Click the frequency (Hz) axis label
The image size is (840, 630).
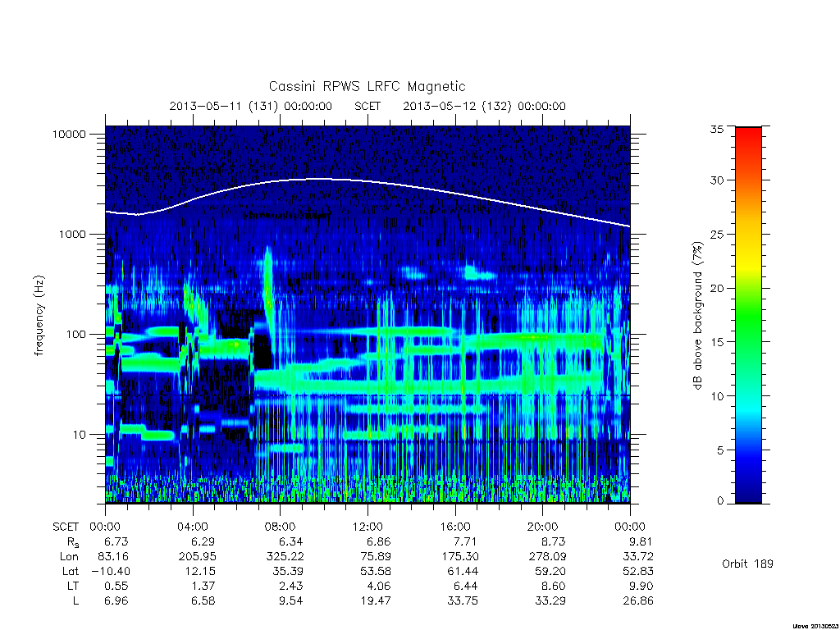pyautogui.click(x=39, y=316)
